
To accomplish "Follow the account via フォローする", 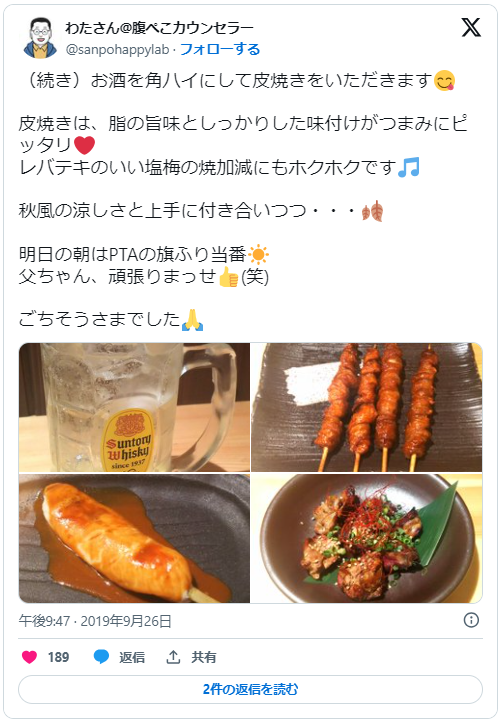I will [x=220, y=49].
